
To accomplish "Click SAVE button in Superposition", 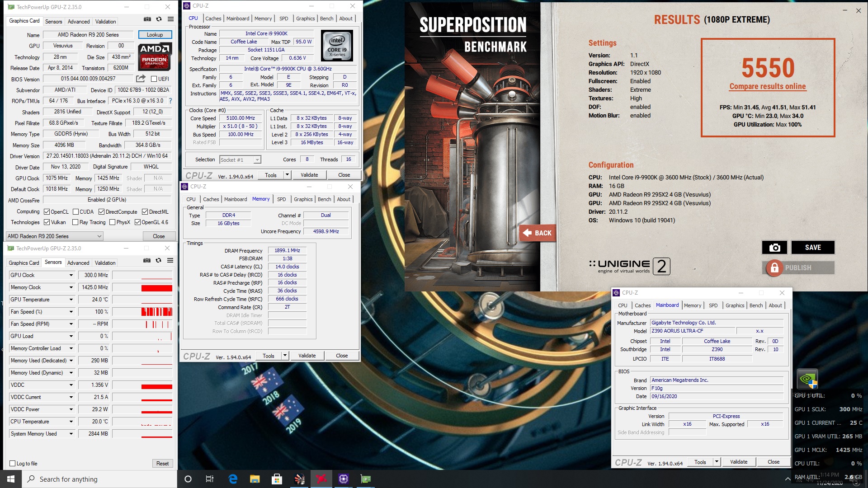I will [x=812, y=247].
